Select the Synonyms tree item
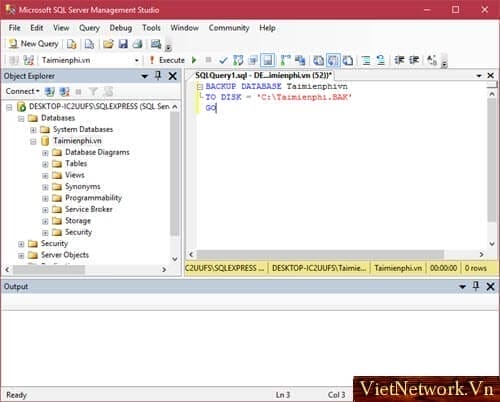The height and width of the screenshot is (402, 500). point(82,187)
